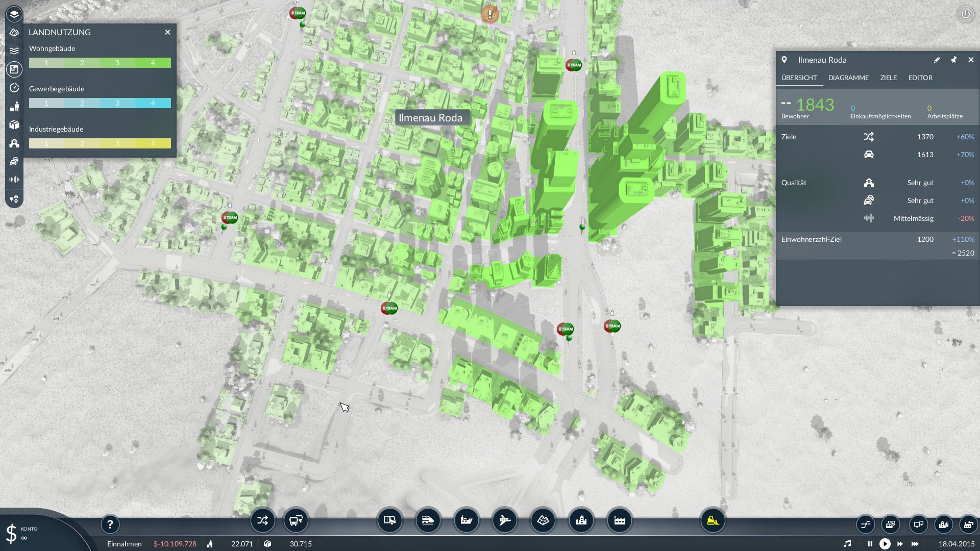Toggle the road traffic cars layer
Screen dimensions: 980x551
14,161
